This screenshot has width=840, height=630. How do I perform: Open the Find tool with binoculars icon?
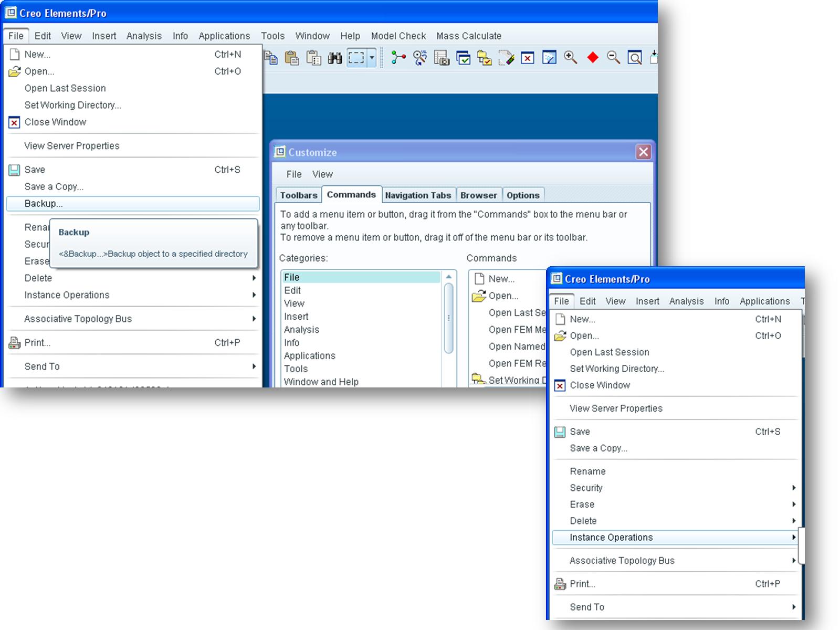[335, 57]
